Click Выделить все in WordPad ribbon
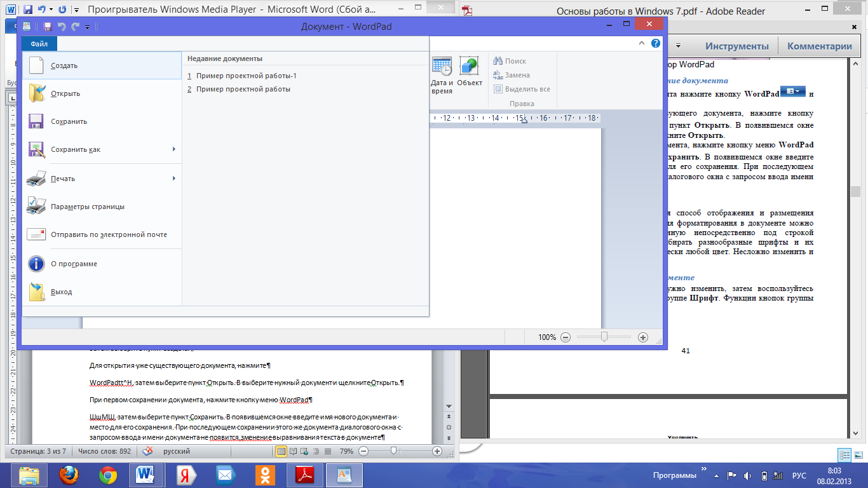Viewport: 868px width, 488px height. coord(522,89)
